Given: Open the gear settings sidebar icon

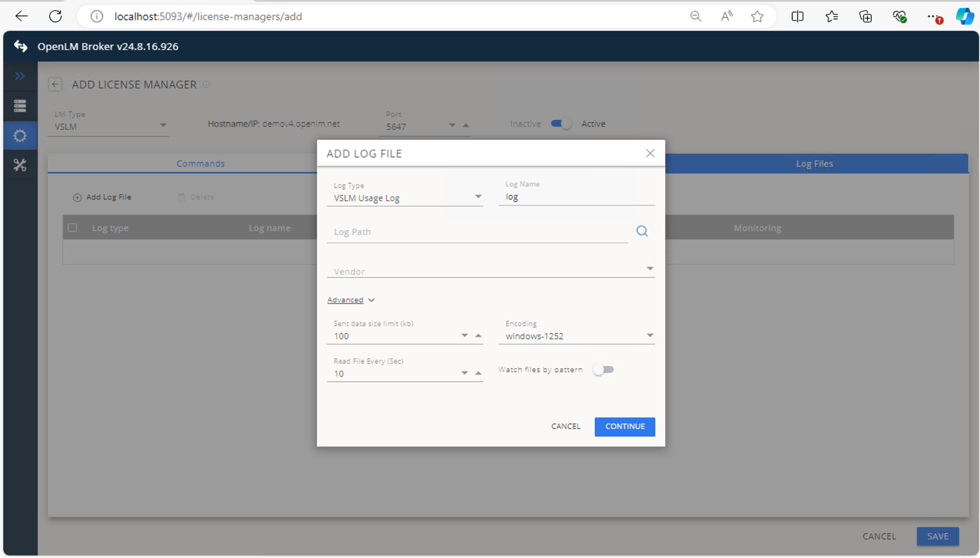Looking at the screenshot, I should [x=20, y=136].
